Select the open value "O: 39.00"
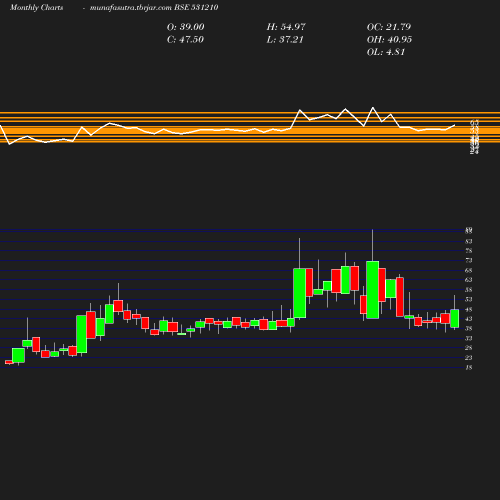The width and height of the screenshot is (500, 500). tap(186, 27)
